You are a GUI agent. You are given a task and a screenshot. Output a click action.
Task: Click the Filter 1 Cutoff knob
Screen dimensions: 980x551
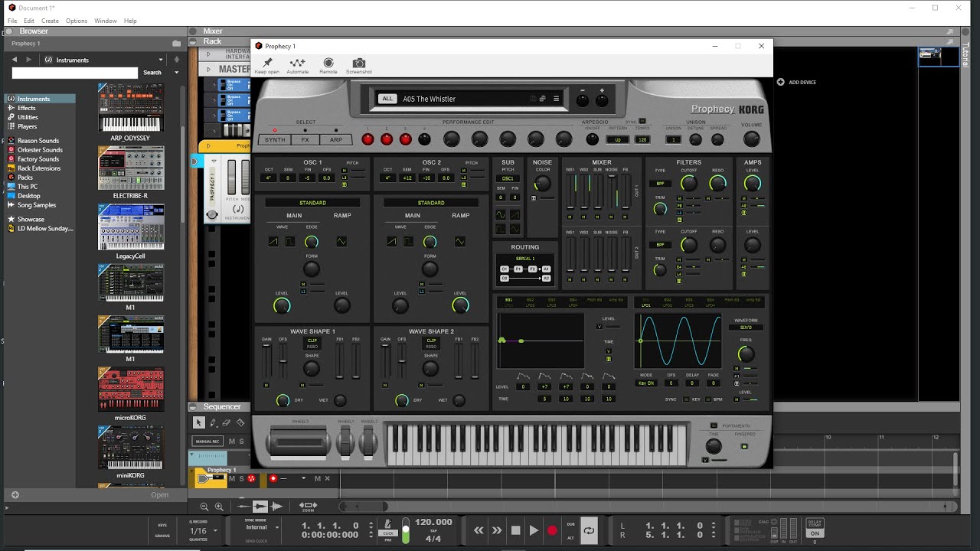click(x=689, y=183)
